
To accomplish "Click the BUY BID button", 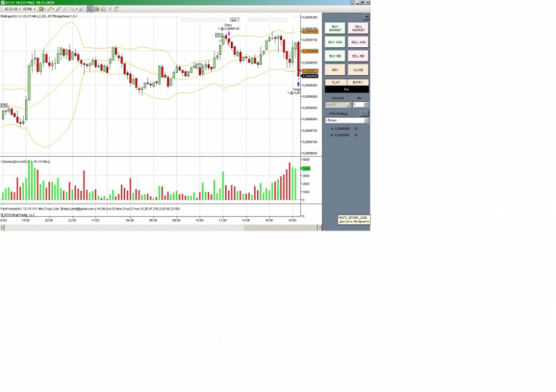I will pos(335,56).
